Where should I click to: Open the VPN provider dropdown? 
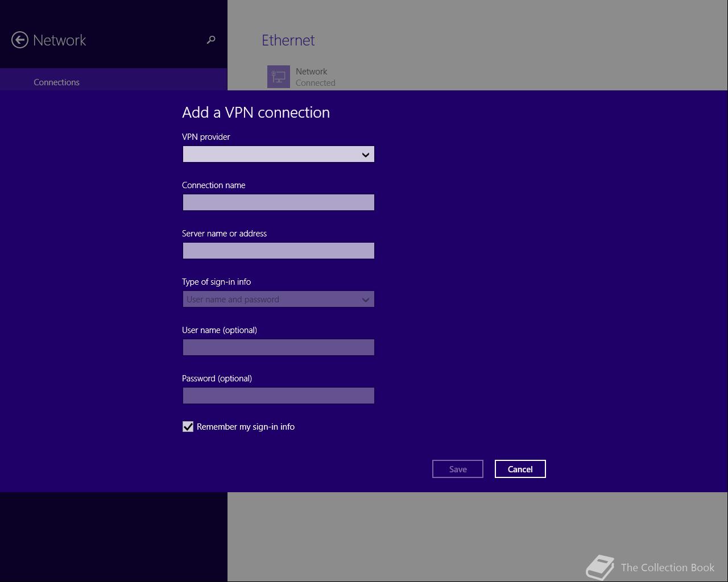pos(279,154)
